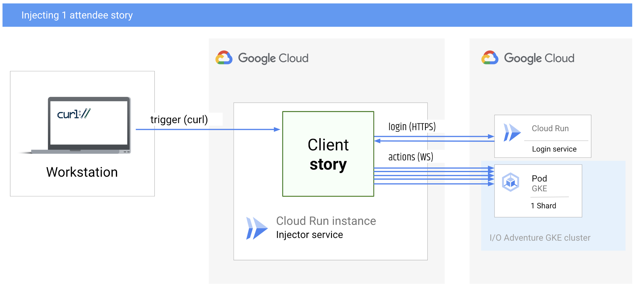Click the GKE Pod hexagon icon
Screen dimensions: 644x293
[x=511, y=182]
